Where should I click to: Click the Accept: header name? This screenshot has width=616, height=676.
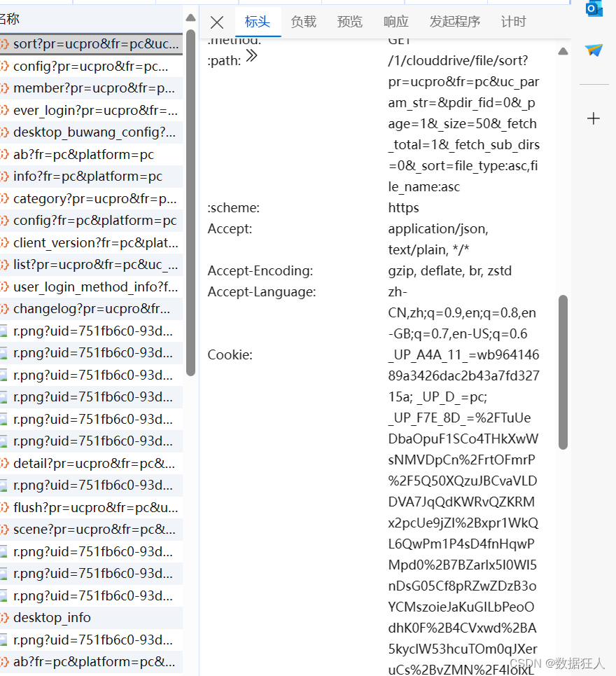230,229
